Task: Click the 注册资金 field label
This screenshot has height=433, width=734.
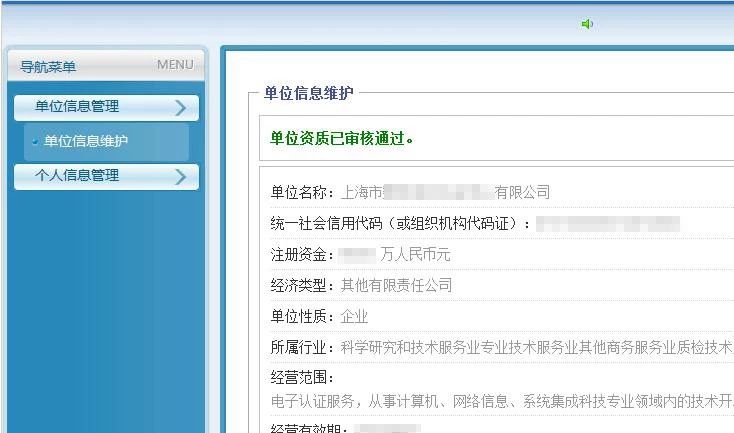Action: point(302,255)
